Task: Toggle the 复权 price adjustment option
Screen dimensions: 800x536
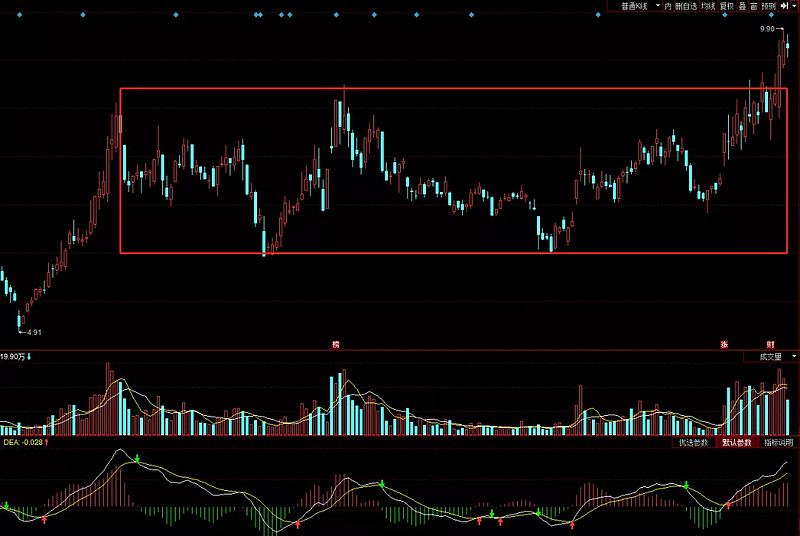Action: [727, 6]
